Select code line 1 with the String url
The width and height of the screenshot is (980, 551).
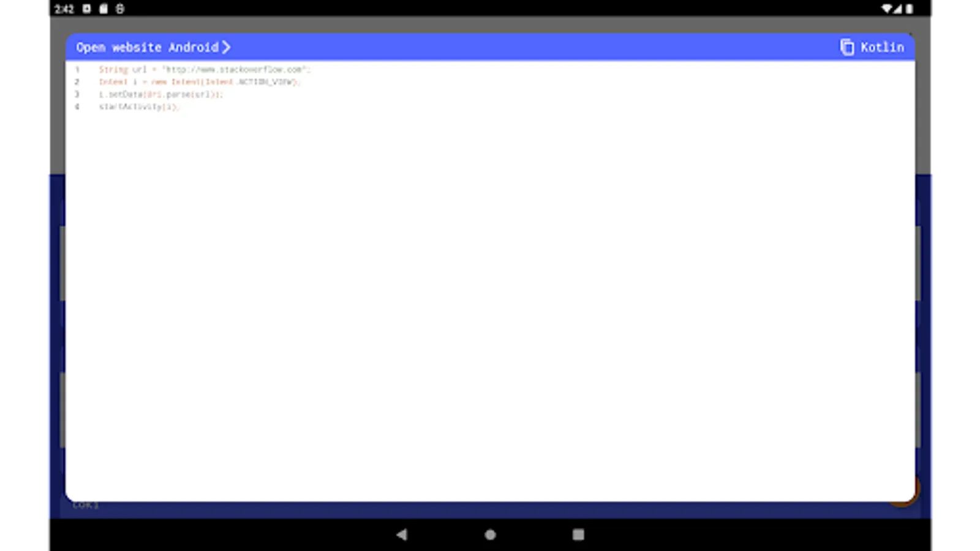205,69
